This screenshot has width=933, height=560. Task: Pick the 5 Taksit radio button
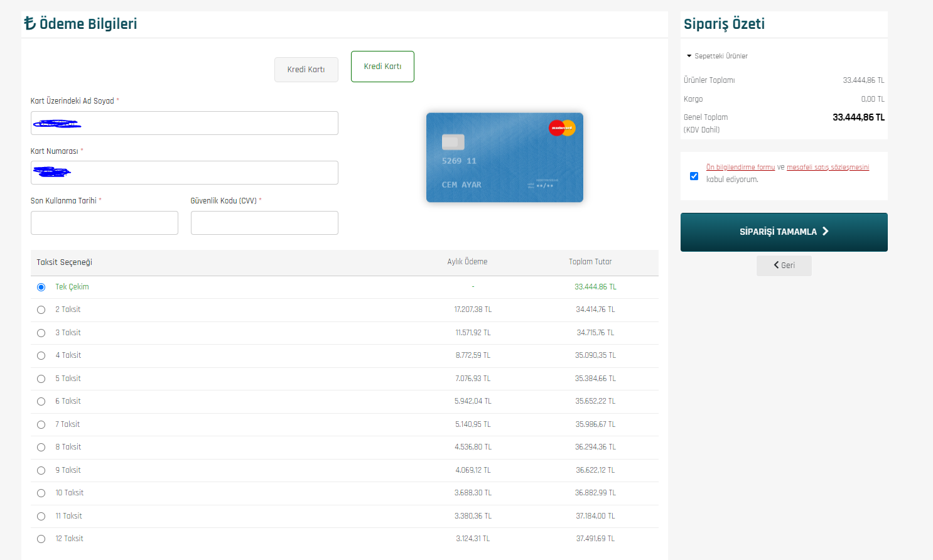click(41, 379)
